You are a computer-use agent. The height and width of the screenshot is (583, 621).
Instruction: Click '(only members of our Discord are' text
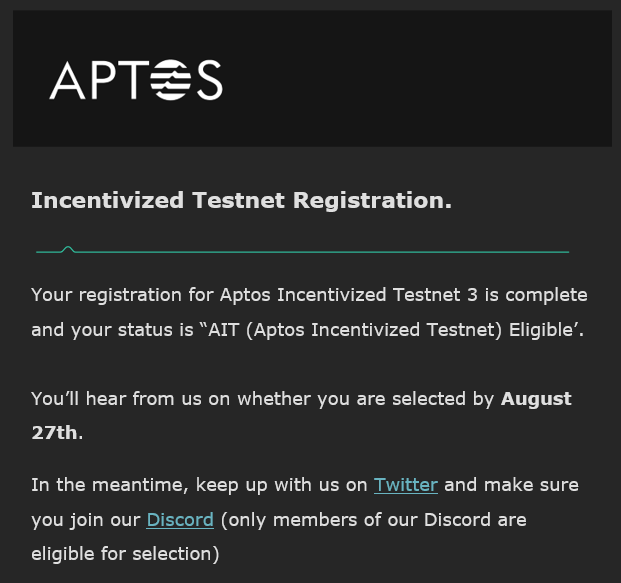pos(373,520)
